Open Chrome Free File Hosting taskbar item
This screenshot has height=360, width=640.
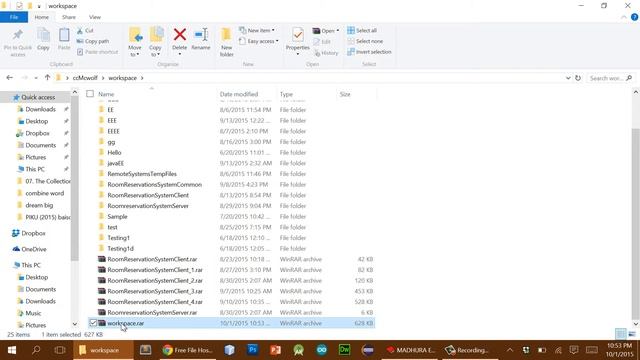(188, 350)
